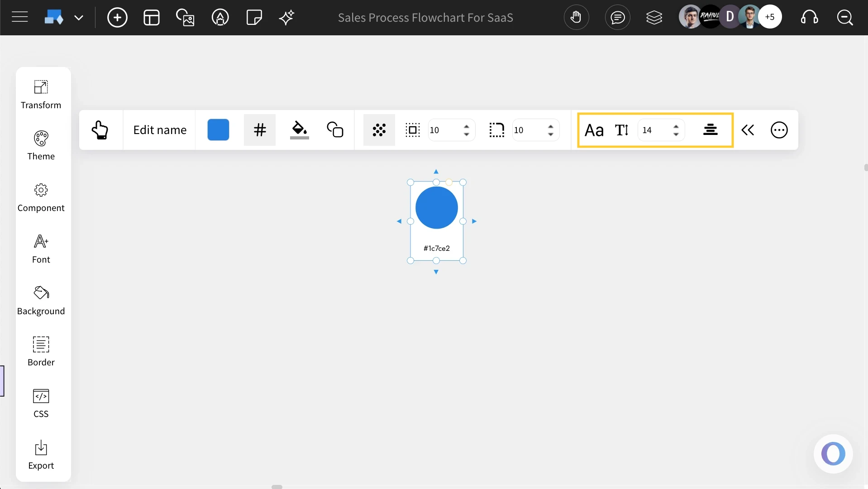The width and height of the screenshot is (868, 489).
Task: Open the CSS panel in the sidebar
Action: click(x=41, y=402)
